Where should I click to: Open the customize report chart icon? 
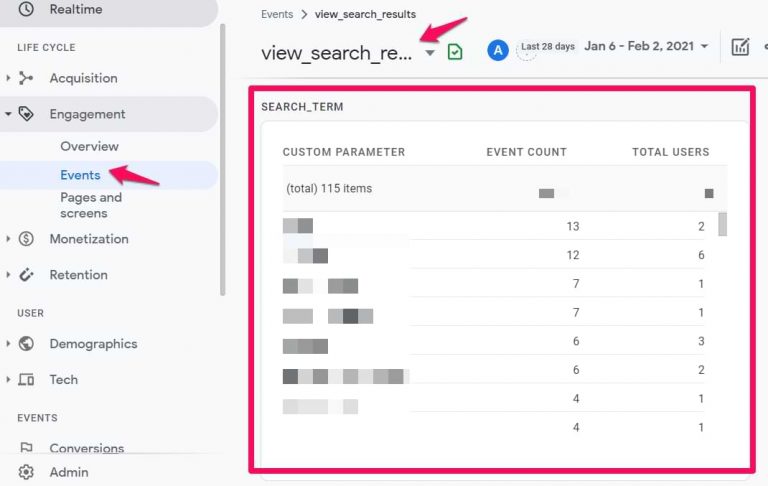pos(740,47)
